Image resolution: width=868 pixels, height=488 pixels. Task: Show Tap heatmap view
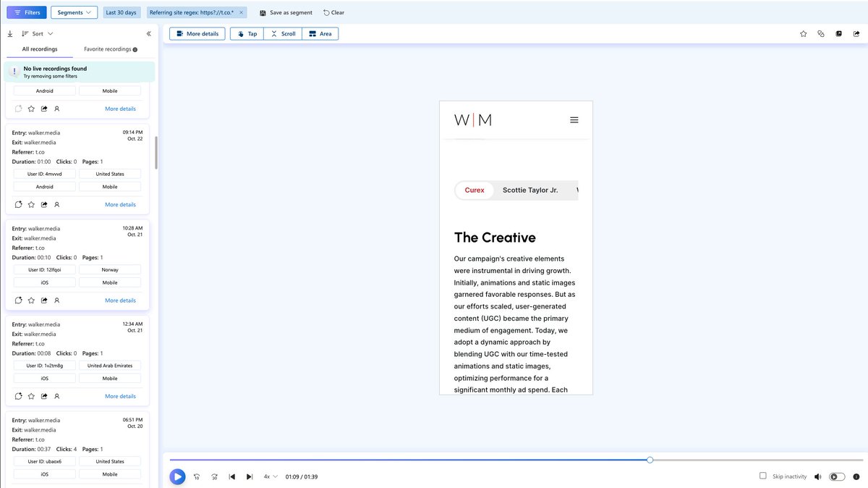tap(247, 33)
